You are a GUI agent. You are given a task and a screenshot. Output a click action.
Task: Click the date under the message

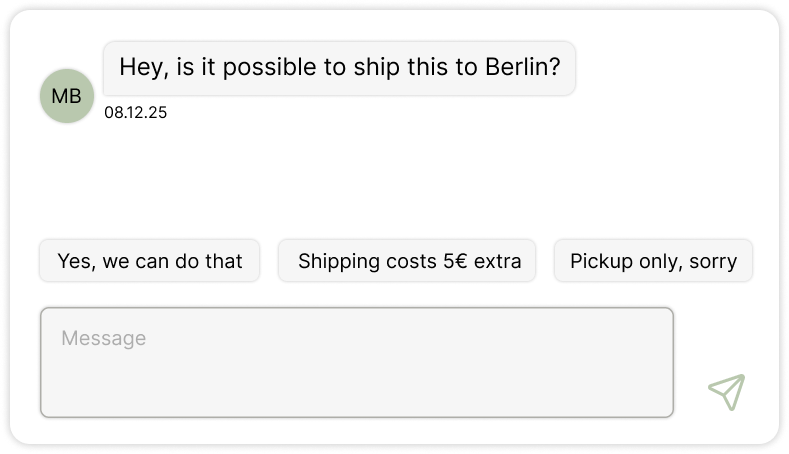pyautogui.click(x=135, y=113)
